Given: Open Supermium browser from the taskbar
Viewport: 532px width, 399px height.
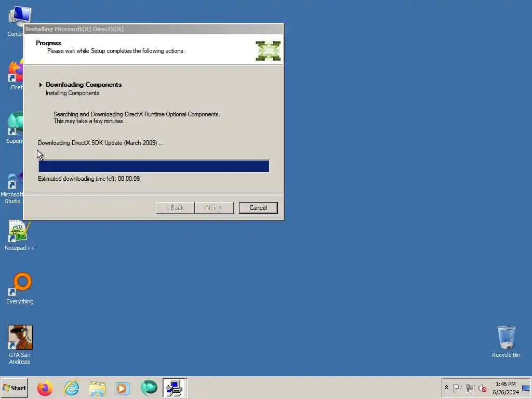Looking at the screenshot, I should click(x=149, y=388).
